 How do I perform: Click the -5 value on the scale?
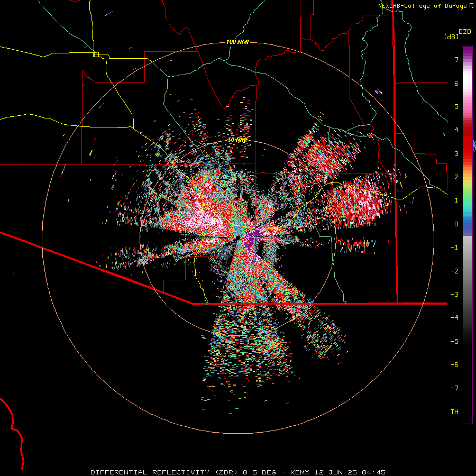pyautogui.click(x=454, y=341)
